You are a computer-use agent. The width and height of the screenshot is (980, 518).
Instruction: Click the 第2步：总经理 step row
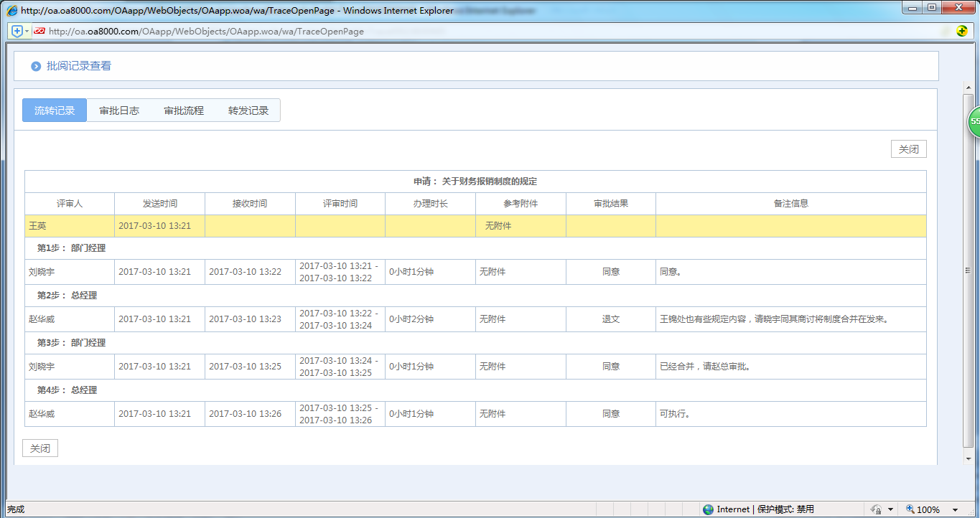475,296
